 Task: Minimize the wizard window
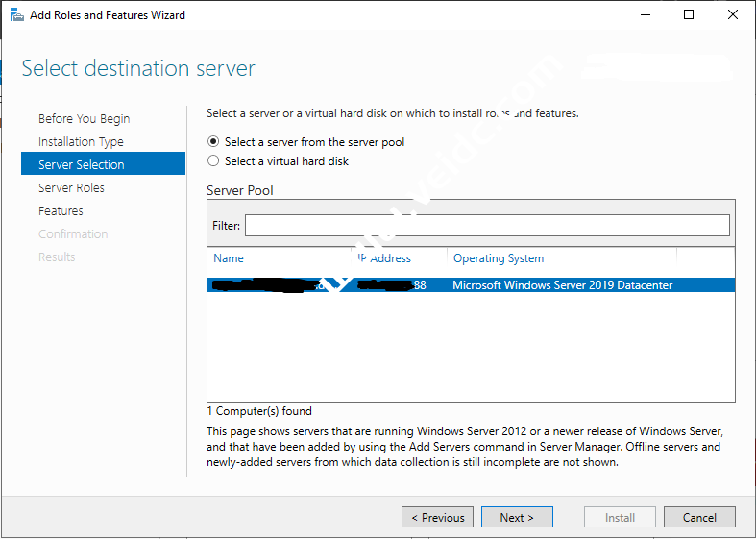click(x=644, y=15)
